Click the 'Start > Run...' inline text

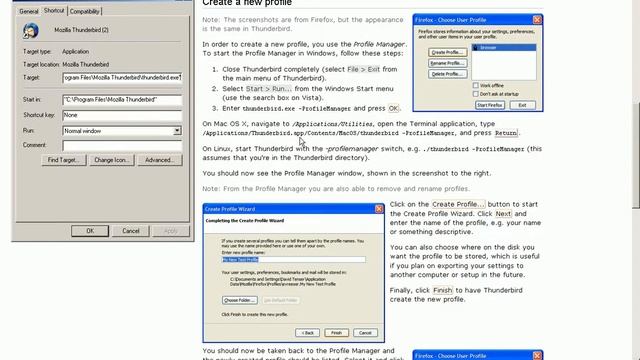[269, 89]
